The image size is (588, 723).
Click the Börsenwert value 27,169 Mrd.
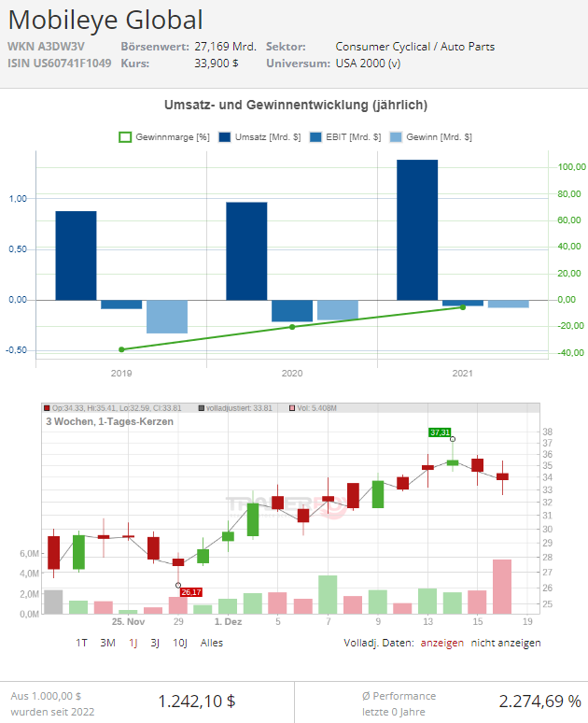[225, 47]
